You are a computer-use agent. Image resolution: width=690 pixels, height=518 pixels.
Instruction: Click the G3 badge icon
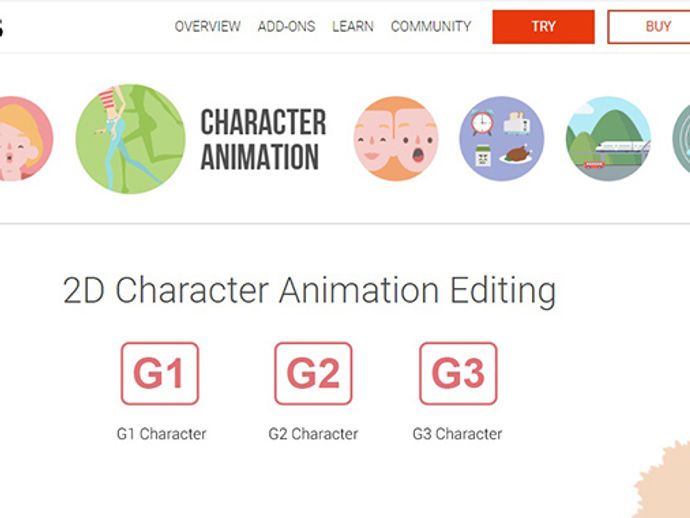[458, 374]
